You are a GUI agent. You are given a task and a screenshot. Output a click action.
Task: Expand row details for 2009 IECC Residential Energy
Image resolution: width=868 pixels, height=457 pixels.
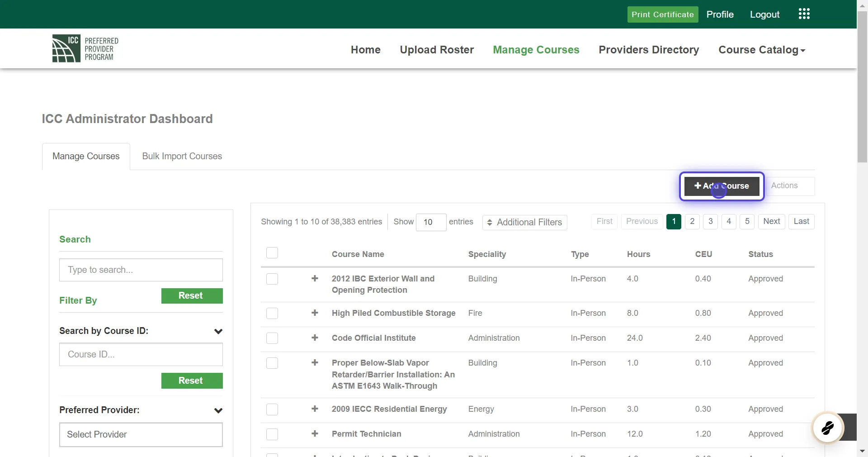(x=315, y=409)
